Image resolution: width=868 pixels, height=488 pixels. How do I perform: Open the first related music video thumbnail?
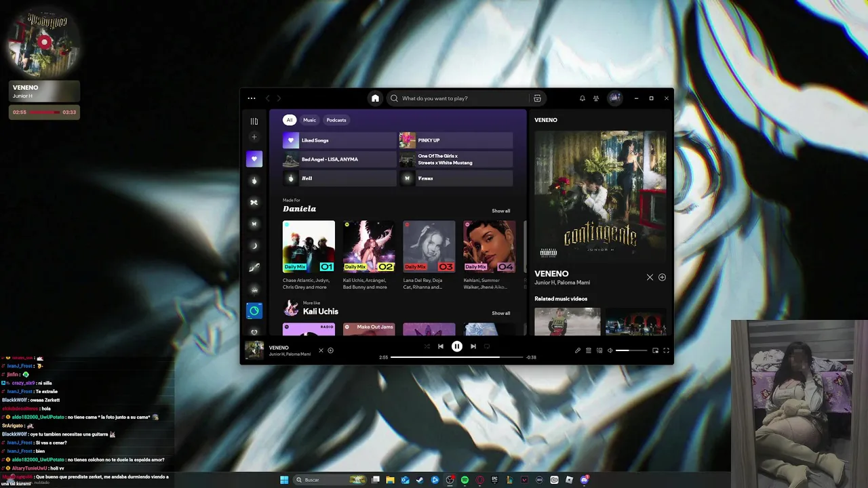(568, 321)
